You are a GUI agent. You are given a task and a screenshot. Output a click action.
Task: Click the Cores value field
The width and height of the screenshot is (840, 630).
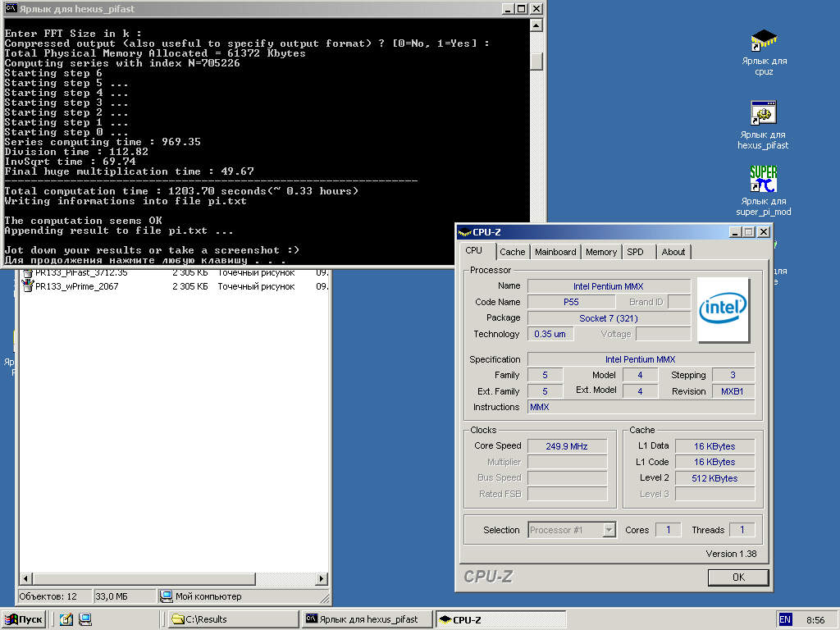coord(668,530)
